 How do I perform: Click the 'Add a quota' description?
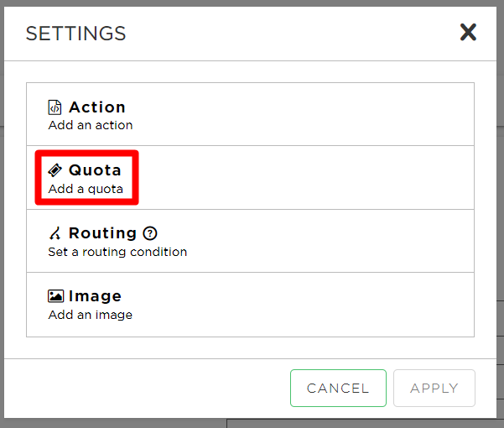[86, 189]
